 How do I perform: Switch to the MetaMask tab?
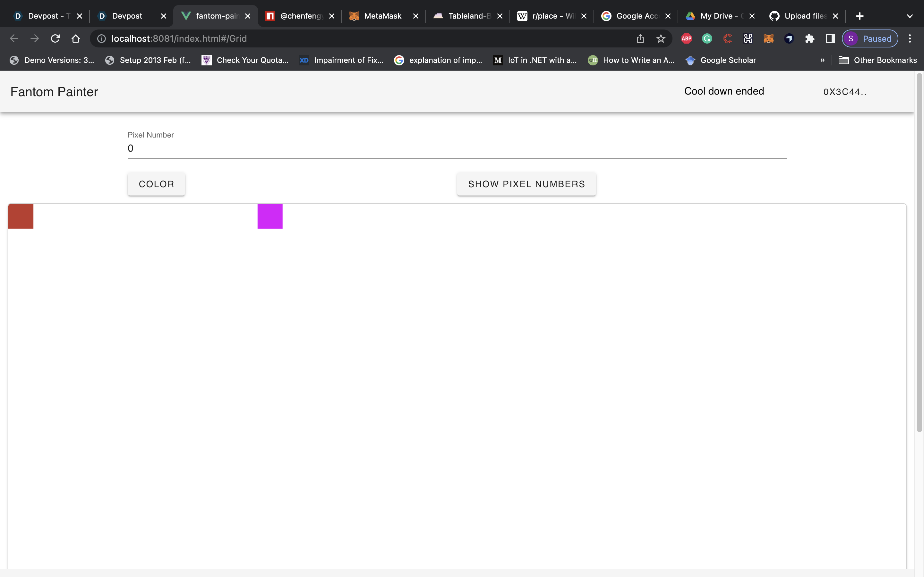point(382,16)
